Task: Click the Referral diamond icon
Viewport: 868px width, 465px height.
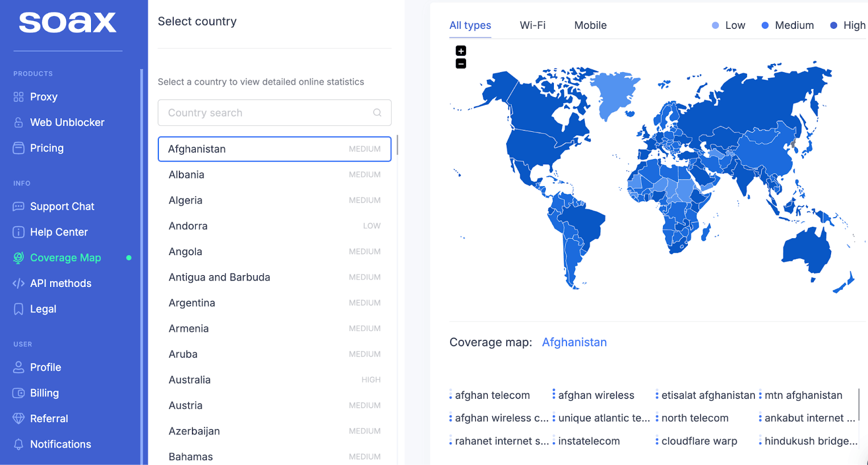Action: (x=18, y=419)
